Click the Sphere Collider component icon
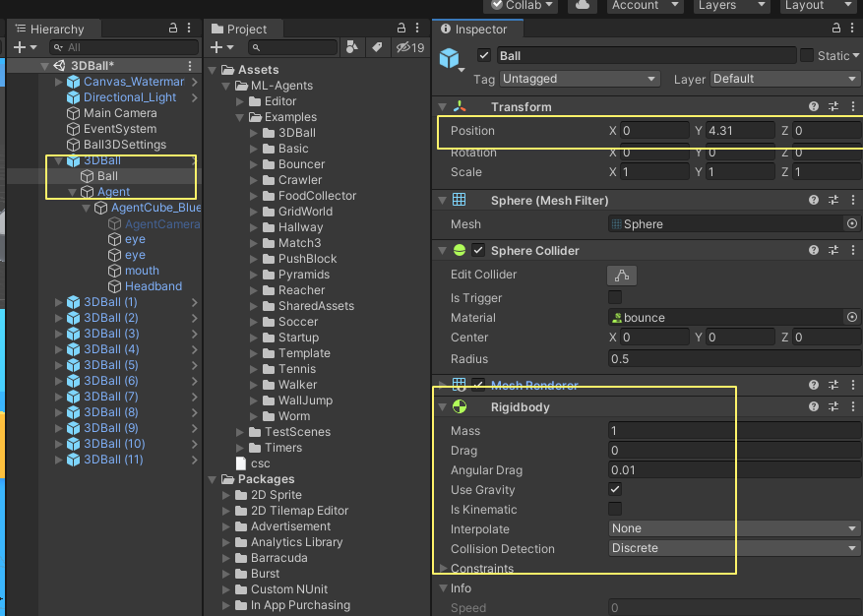The width and height of the screenshot is (863, 616). coord(459,251)
